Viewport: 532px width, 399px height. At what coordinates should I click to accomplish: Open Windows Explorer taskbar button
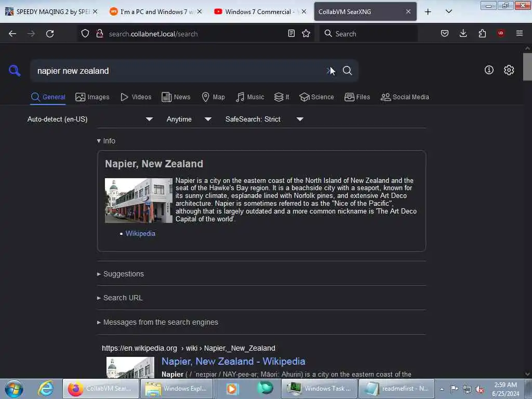[177, 389]
